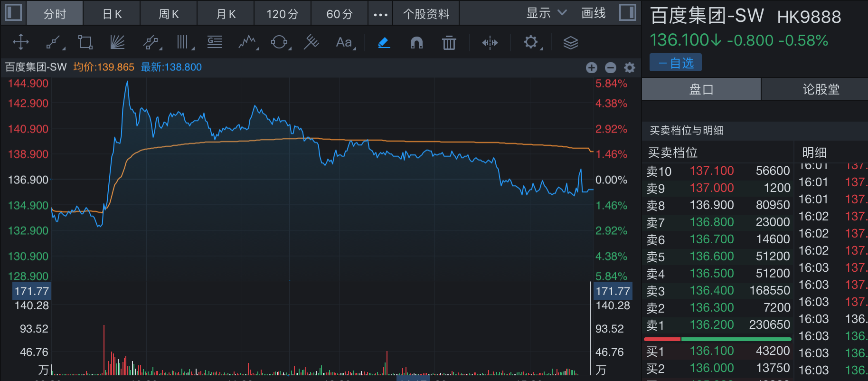Click the buy/sell ratio bar
This screenshot has height=381, width=868.
click(x=717, y=339)
